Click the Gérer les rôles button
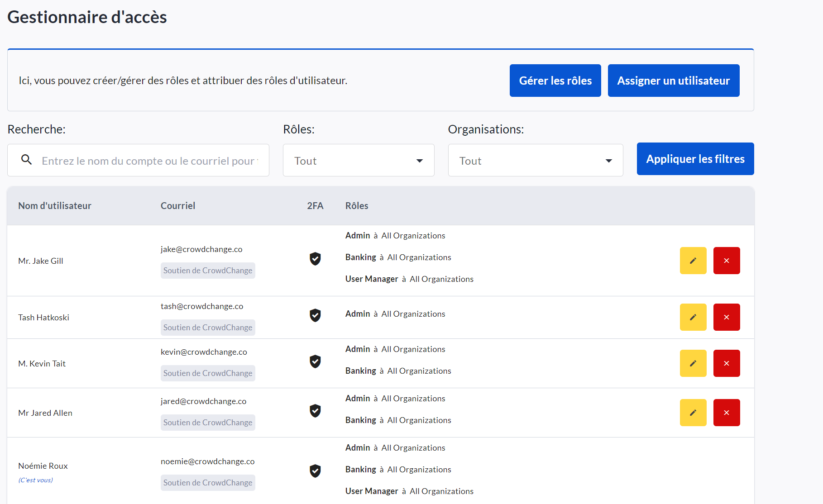Image resolution: width=823 pixels, height=504 pixels. point(555,81)
